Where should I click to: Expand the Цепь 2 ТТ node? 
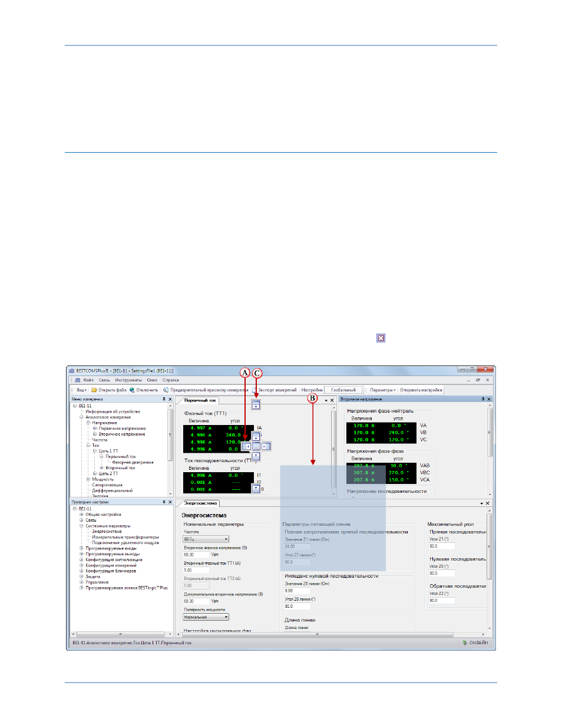pyautogui.click(x=95, y=473)
